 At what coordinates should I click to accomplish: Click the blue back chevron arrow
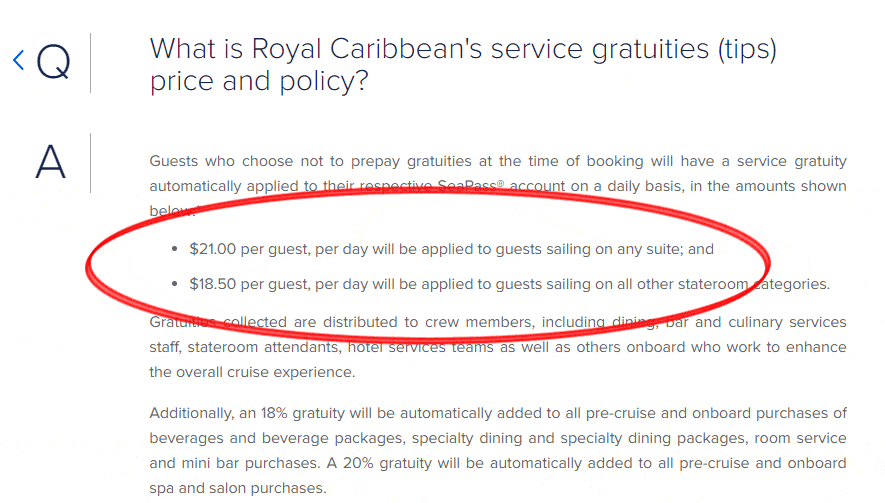19,60
